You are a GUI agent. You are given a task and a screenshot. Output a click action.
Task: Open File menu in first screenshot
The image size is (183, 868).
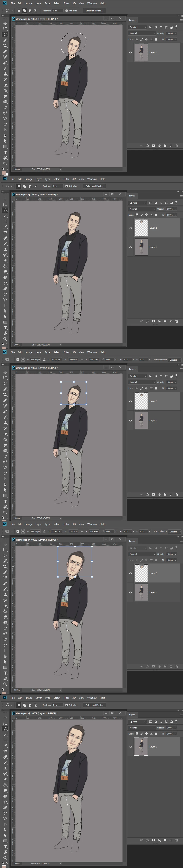click(13, 3)
